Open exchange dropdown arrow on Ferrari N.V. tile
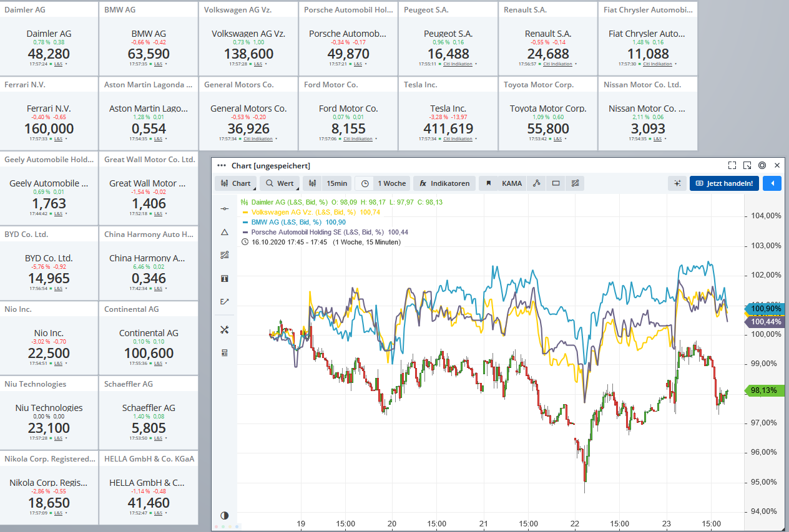 pos(66,139)
